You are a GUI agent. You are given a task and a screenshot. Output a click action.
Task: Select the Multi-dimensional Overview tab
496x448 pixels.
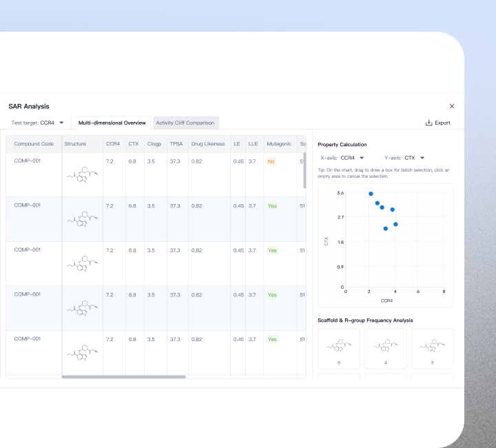tap(112, 123)
